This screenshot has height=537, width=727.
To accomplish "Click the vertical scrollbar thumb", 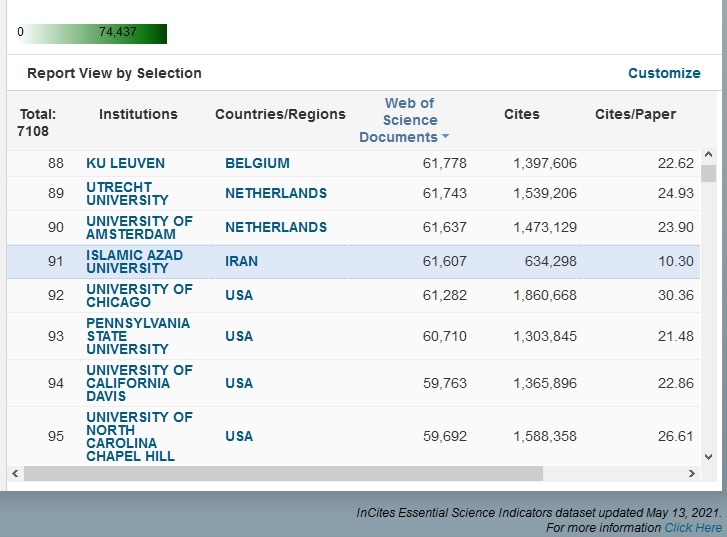I will [x=708, y=173].
